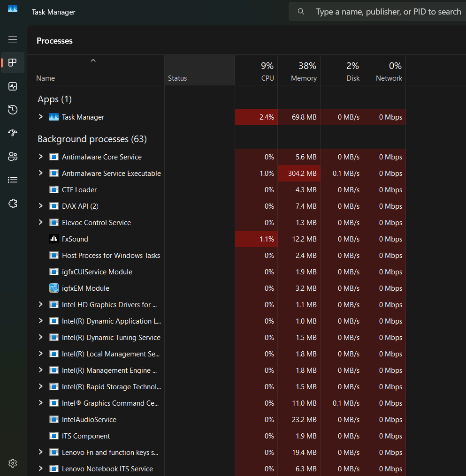Expand Lenovo Notebook ITS Service row

[x=40, y=468]
